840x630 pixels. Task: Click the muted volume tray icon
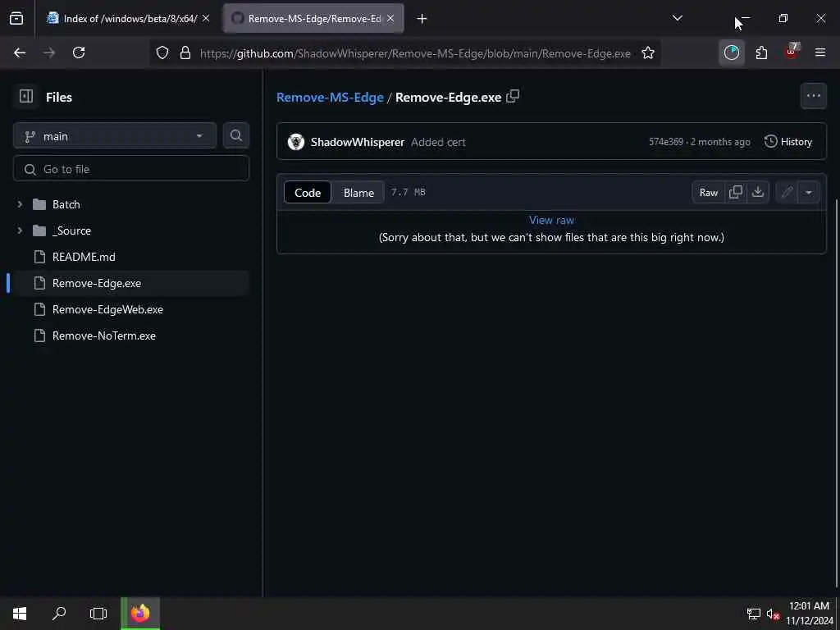point(773,614)
